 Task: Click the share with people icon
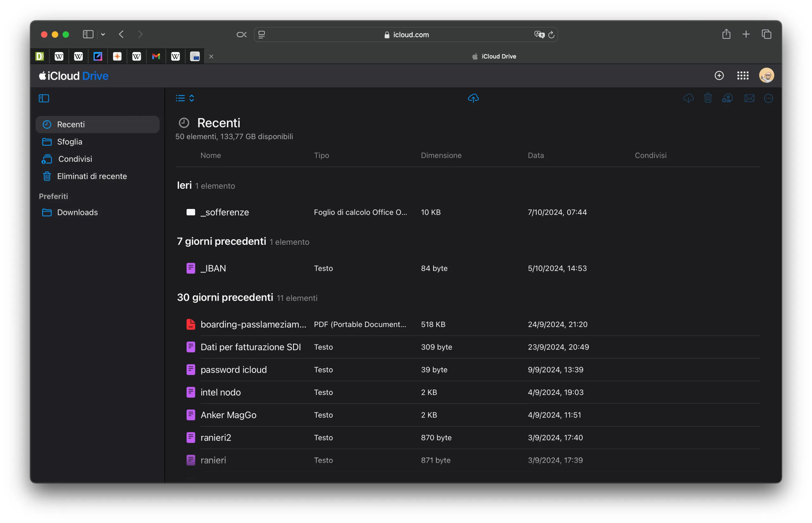727,99
